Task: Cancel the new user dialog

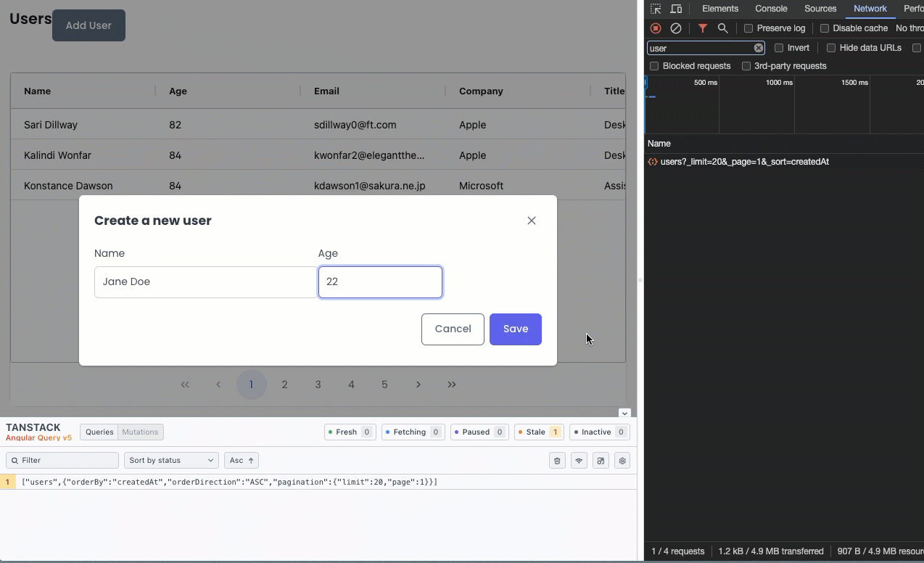Action: 453,329
